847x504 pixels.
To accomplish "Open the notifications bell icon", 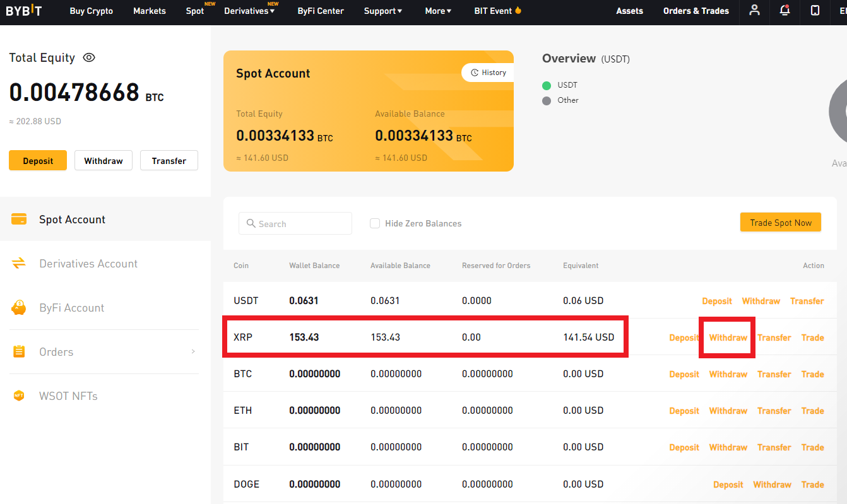I will 785,10.
